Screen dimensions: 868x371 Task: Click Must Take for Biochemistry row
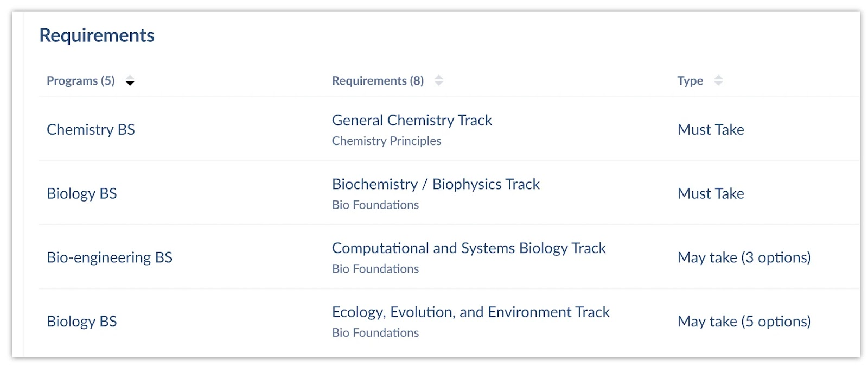tap(711, 194)
